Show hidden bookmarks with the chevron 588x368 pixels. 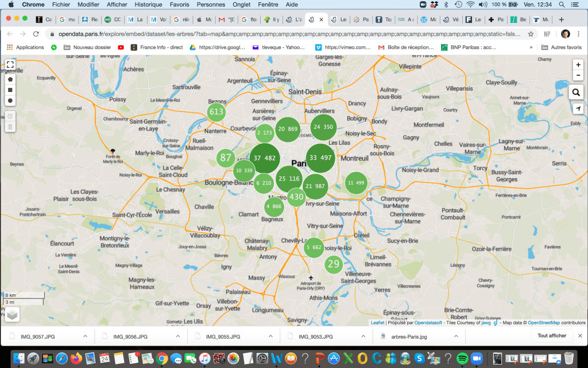(x=531, y=47)
